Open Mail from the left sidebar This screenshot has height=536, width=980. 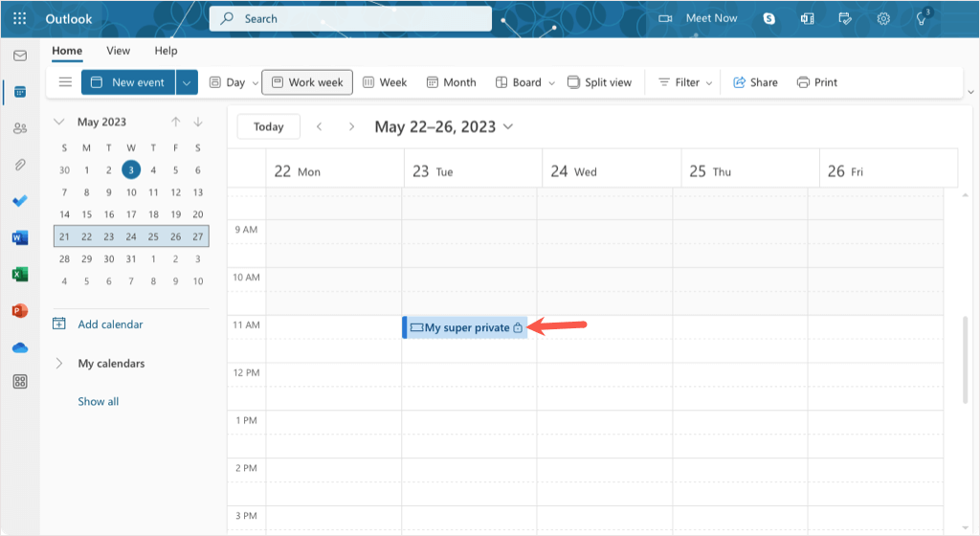pyautogui.click(x=20, y=56)
